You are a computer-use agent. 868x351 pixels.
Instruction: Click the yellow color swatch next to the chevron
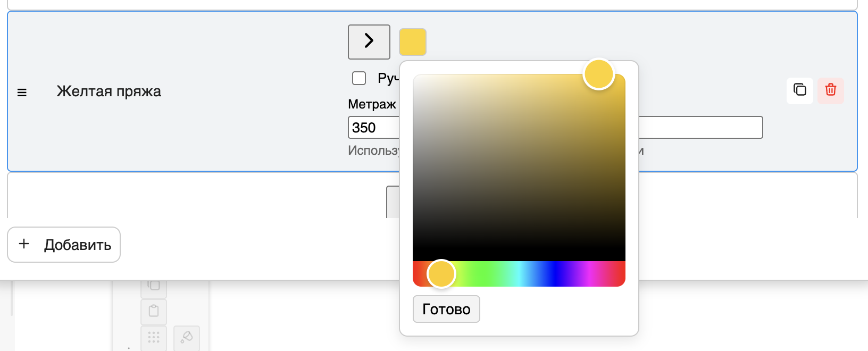point(413,42)
